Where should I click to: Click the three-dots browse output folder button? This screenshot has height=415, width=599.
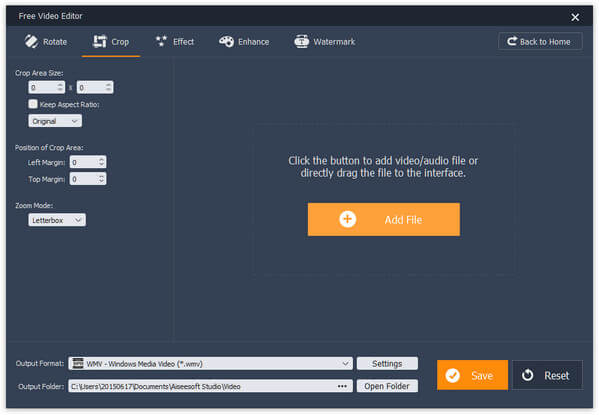coord(342,386)
